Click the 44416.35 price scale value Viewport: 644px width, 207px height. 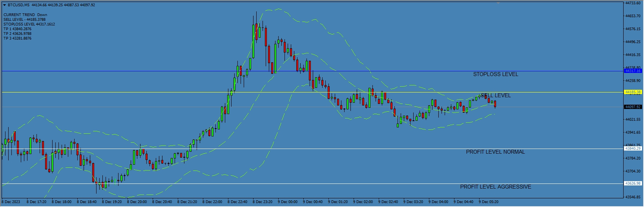633,55
